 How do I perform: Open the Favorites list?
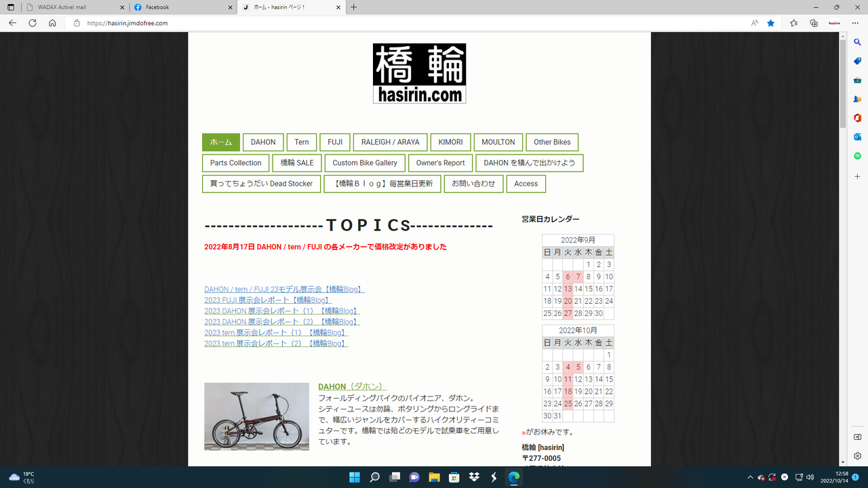point(793,22)
